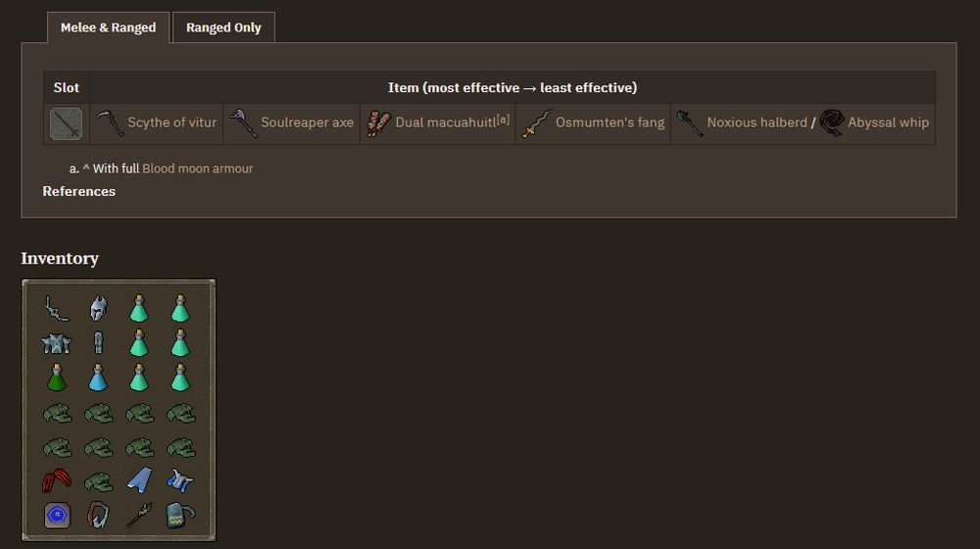
Task: Open the Ranged Only tab
Action: [223, 27]
